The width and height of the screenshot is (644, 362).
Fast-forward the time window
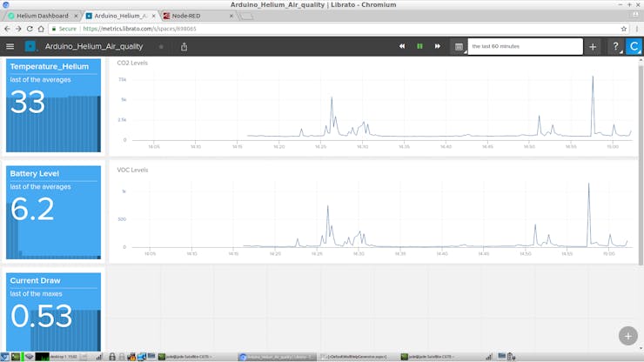438,46
